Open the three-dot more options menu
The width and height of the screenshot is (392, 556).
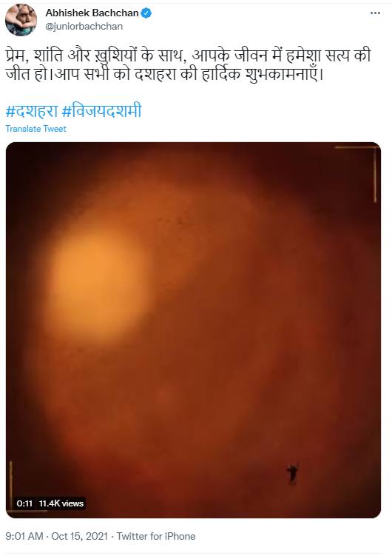pos(375,13)
